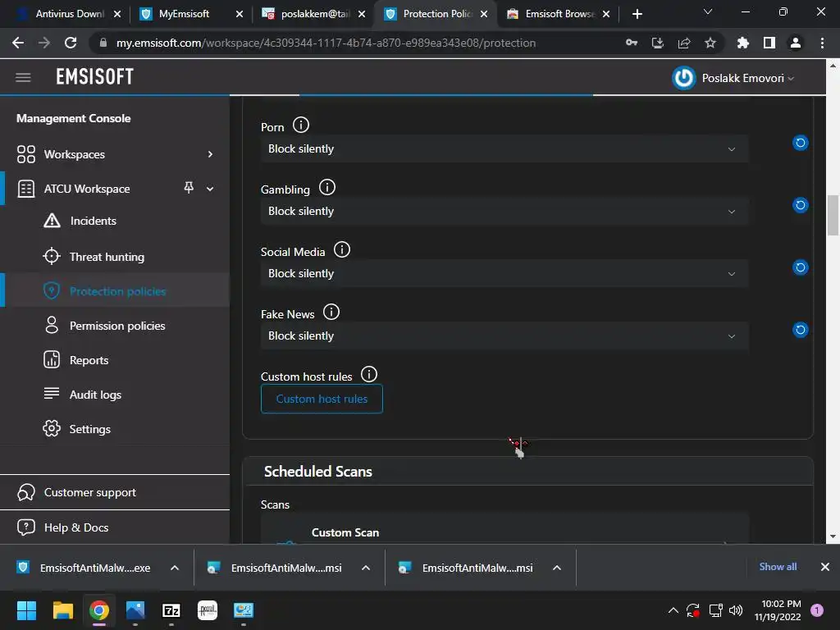Image resolution: width=840 pixels, height=630 pixels.
Task: Reload the current page
Action: pos(71,43)
